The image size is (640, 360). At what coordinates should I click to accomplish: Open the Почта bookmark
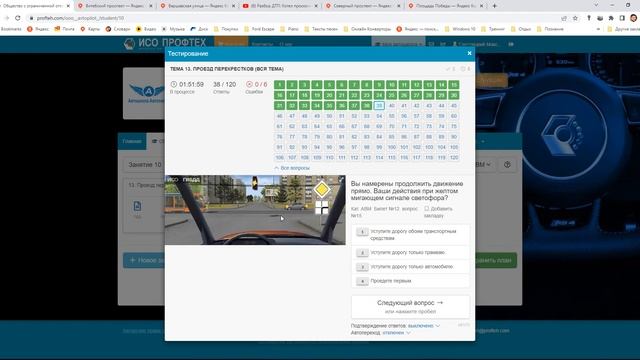64,29
